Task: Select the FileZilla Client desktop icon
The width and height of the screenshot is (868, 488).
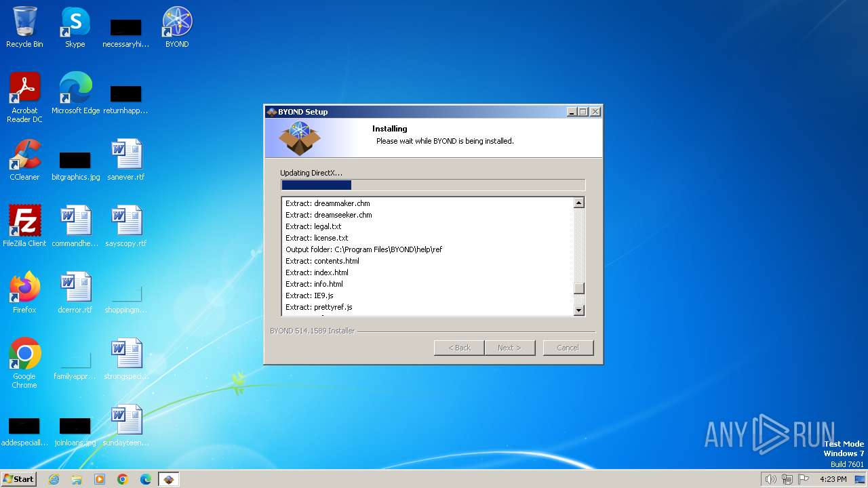Action: pyautogui.click(x=24, y=226)
